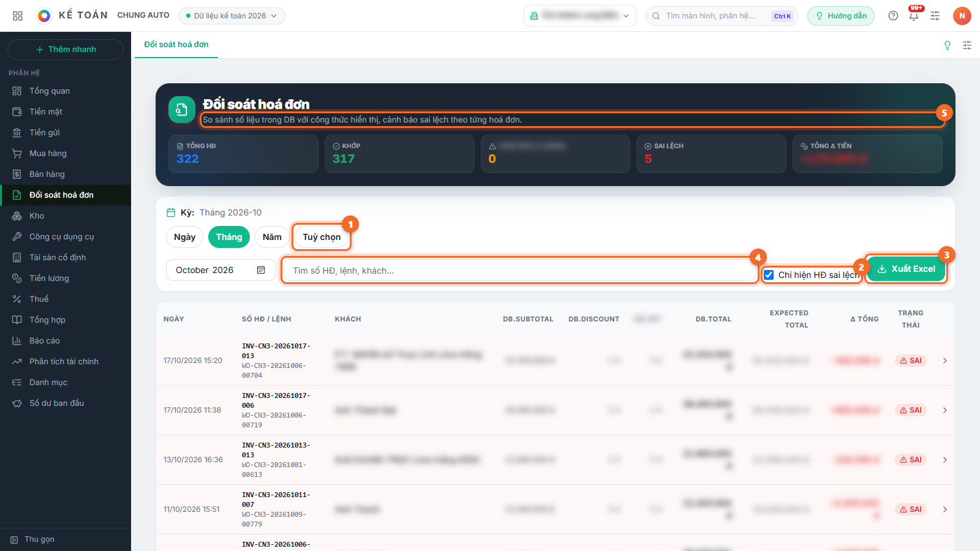The width and height of the screenshot is (980, 551).
Task: Open Tài sản cố định module
Action: pyautogui.click(x=66, y=257)
